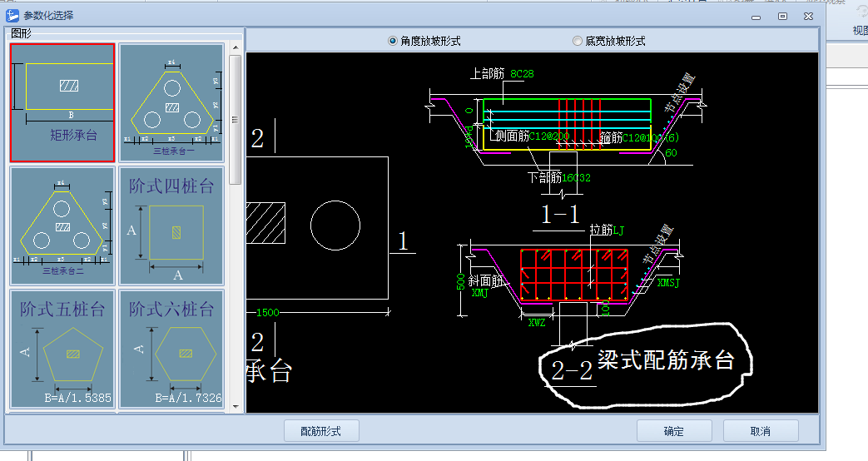Viewport: 868px width, 461px height.
Task: Edit the slope angle value 60
Action: pos(671,153)
